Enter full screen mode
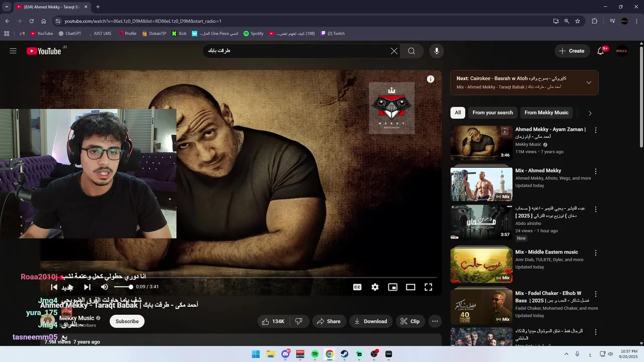 point(428,287)
